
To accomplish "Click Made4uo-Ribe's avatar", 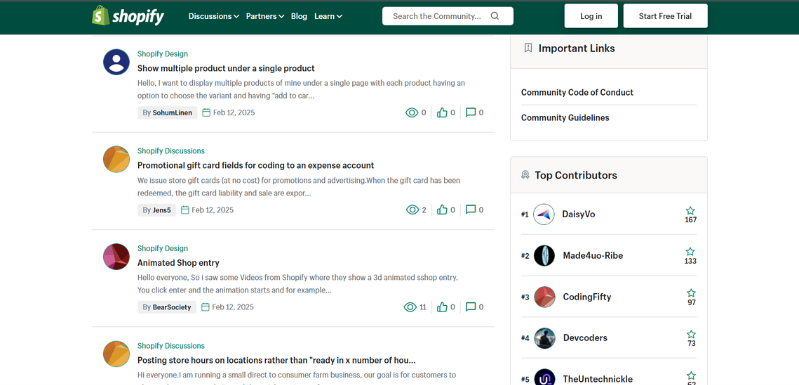I will [x=544, y=256].
